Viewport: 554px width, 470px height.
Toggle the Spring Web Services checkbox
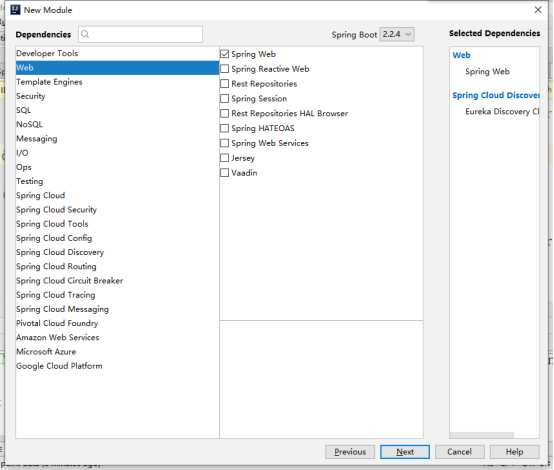click(224, 143)
